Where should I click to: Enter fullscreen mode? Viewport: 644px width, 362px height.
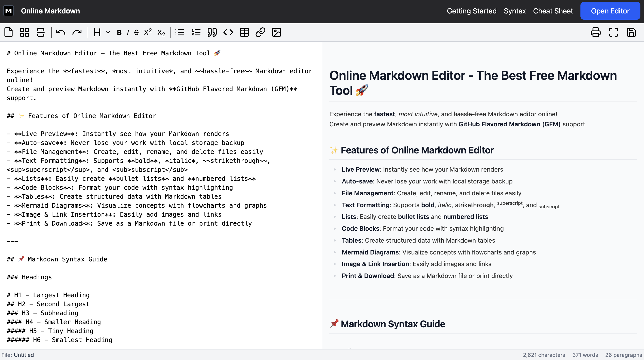(x=614, y=32)
